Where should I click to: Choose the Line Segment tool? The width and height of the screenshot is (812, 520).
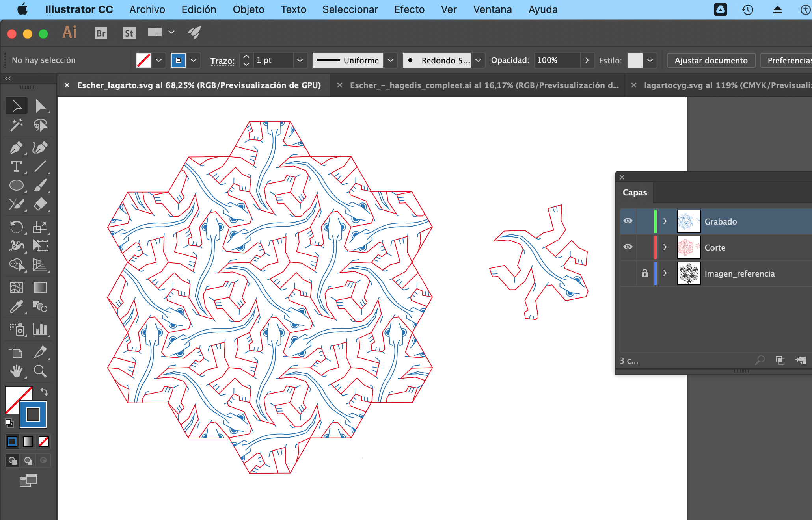click(x=40, y=167)
